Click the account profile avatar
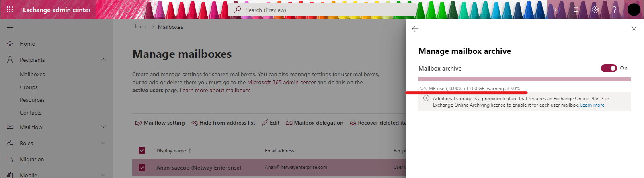Viewport: 644px width, 178px height. click(634, 10)
